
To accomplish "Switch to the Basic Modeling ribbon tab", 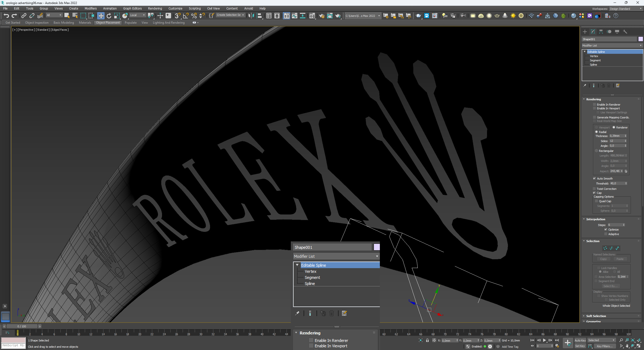I will coord(64,23).
